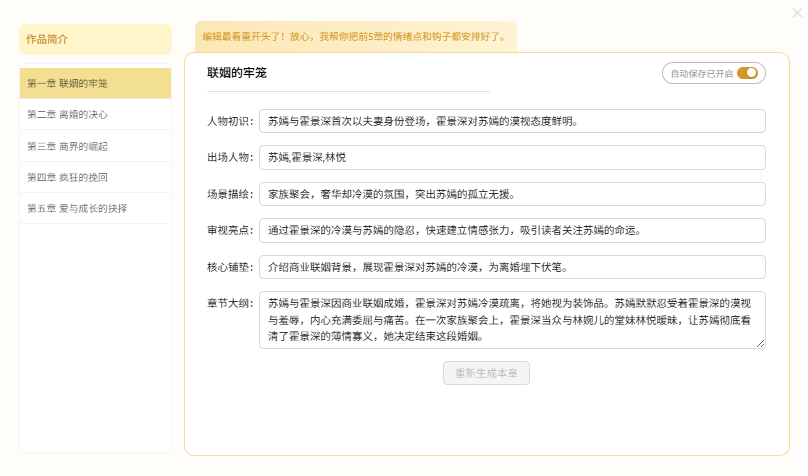Click the 出场人物 label
Screen dimensions: 808x476
tap(230, 158)
